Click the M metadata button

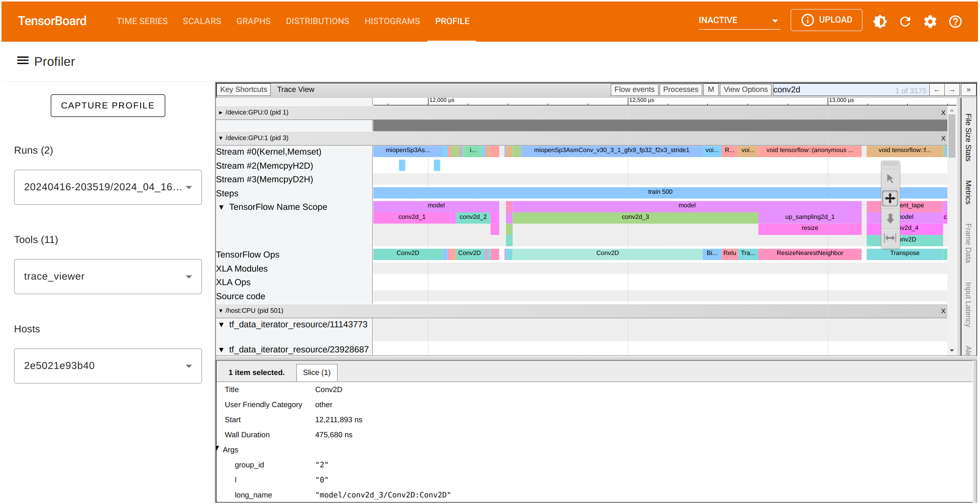click(x=711, y=89)
